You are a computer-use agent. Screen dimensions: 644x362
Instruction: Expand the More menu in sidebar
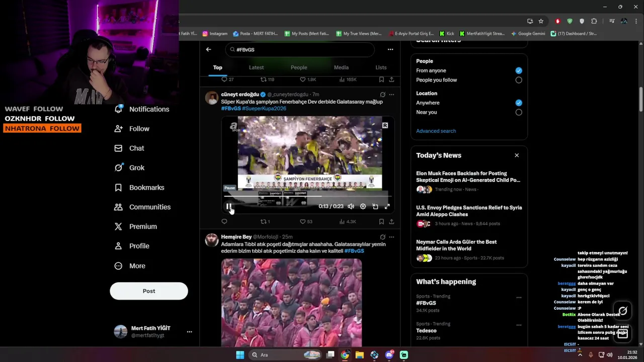(x=130, y=266)
